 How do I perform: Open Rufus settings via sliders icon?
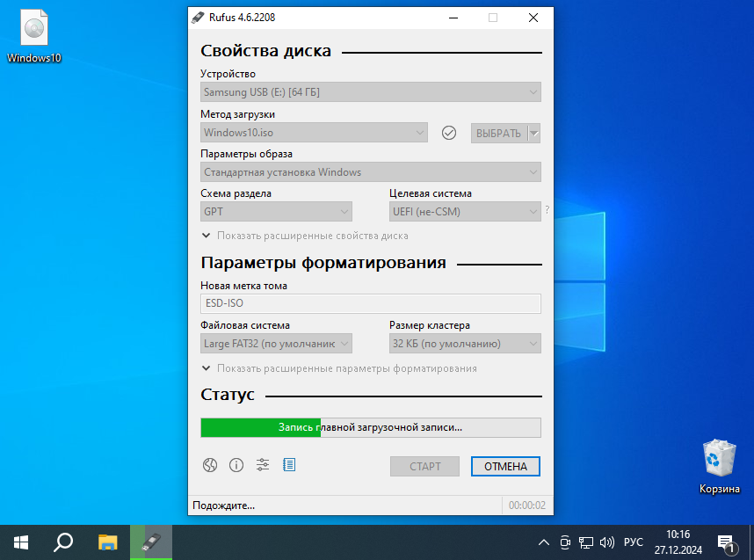pos(263,465)
